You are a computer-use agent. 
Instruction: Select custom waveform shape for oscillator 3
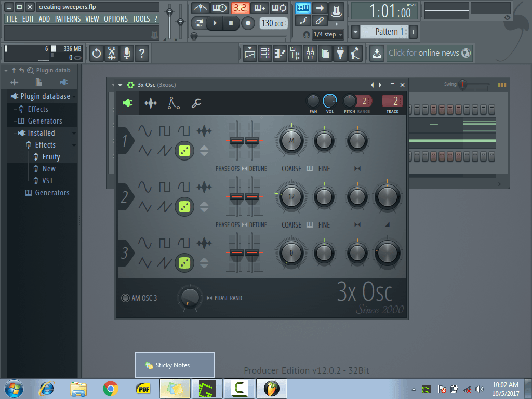(x=204, y=243)
